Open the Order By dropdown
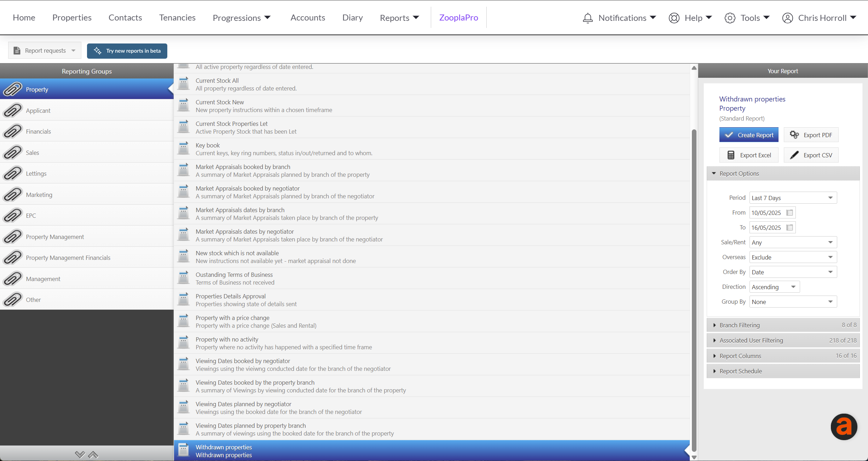This screenshot has height=461, width=868. [x=793, y=272]
